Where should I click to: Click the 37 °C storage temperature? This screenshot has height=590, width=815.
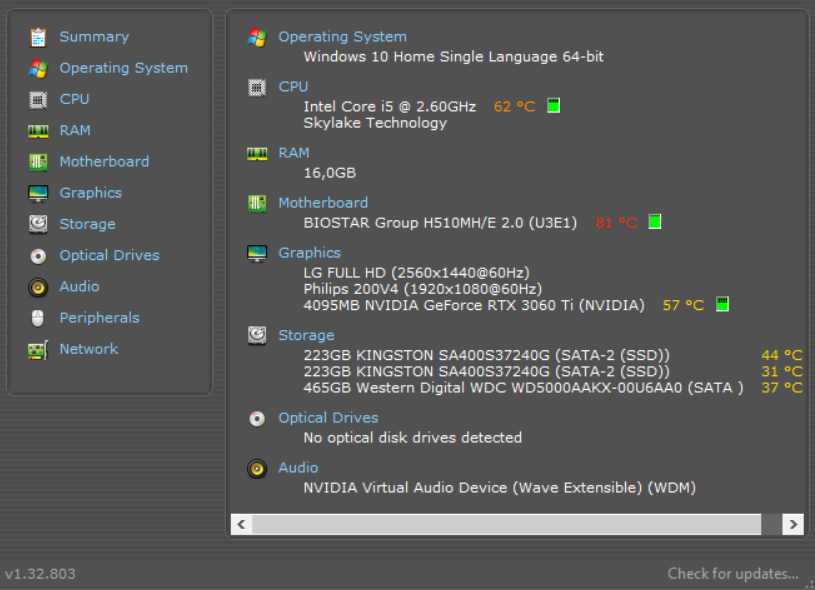coord(782,388)
